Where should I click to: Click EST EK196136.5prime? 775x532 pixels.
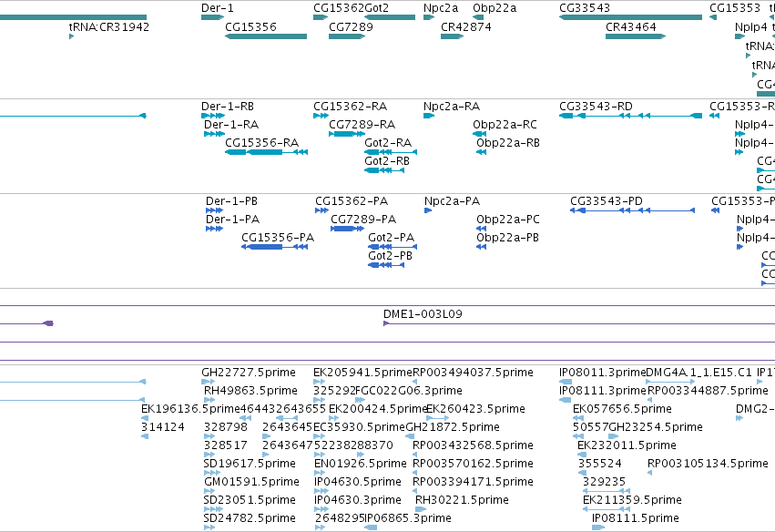tap(144, 418)
